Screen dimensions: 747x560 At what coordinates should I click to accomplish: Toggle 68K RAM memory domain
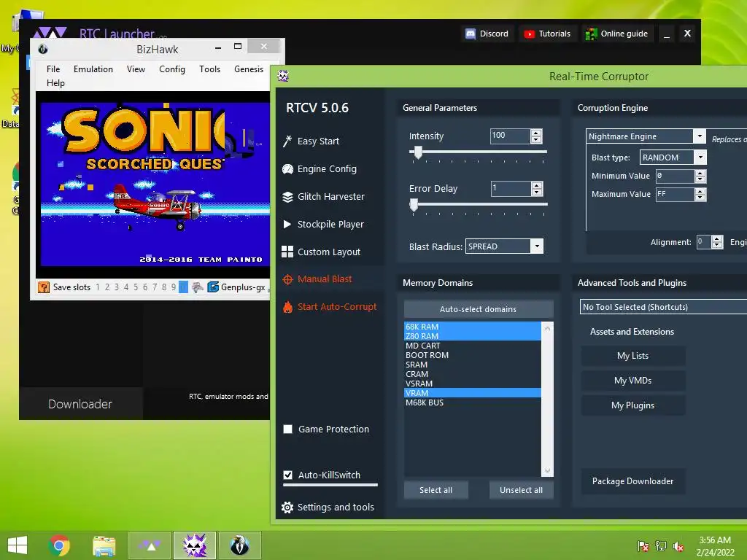[x=473, y=327]
